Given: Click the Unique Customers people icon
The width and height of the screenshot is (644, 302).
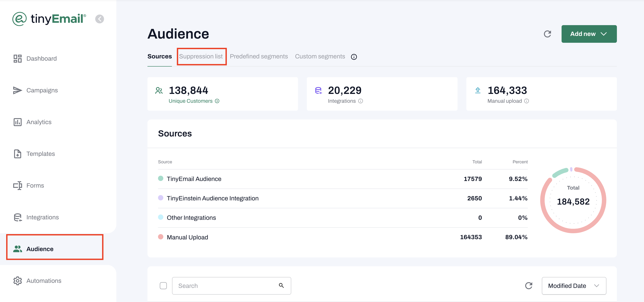Looking at the screenshot, I should (159, 91).
